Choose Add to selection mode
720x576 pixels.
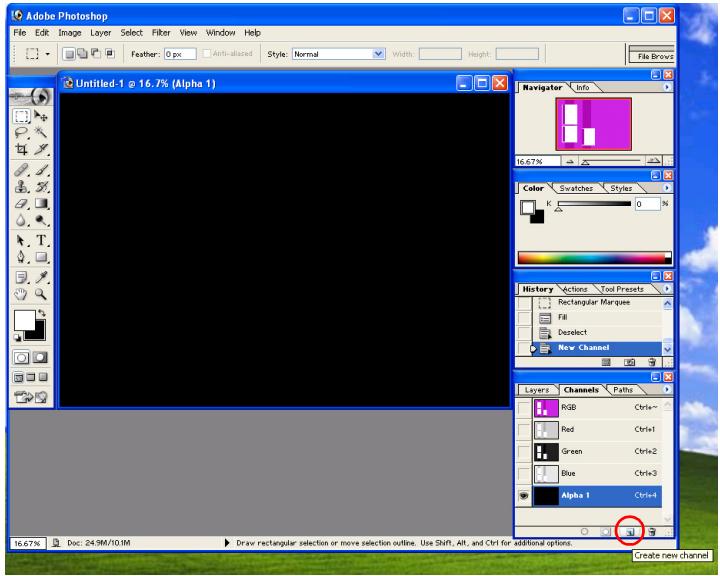pos(82,54)
